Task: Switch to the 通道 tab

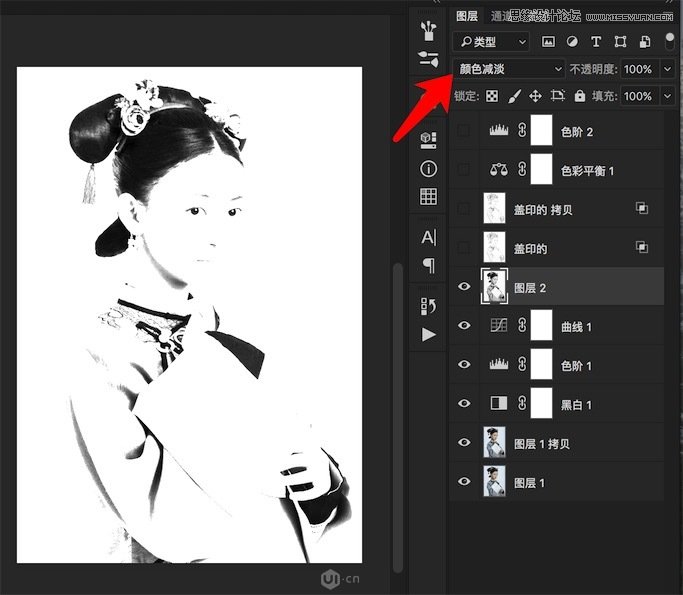Action: tap(500, 17)
